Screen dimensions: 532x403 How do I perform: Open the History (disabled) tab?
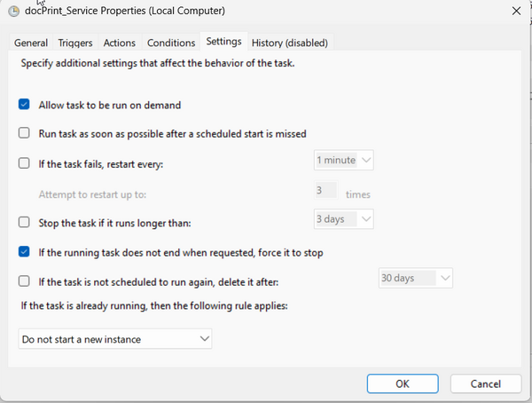(x=289, y=43)
